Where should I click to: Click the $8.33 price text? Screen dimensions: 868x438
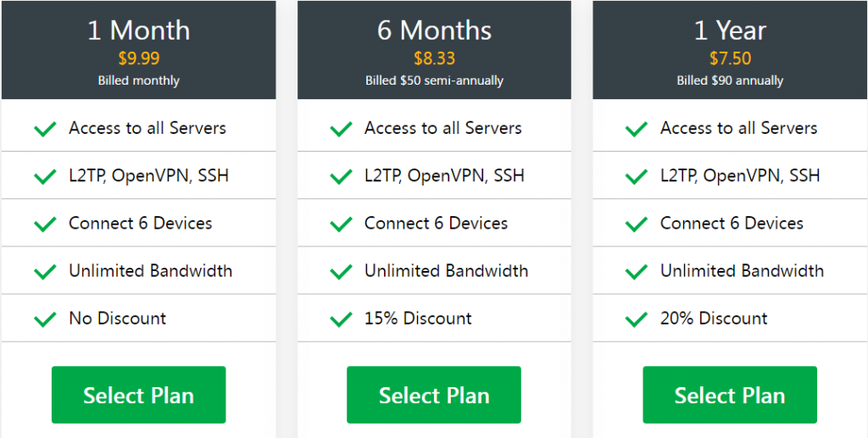tap(435, 58)
